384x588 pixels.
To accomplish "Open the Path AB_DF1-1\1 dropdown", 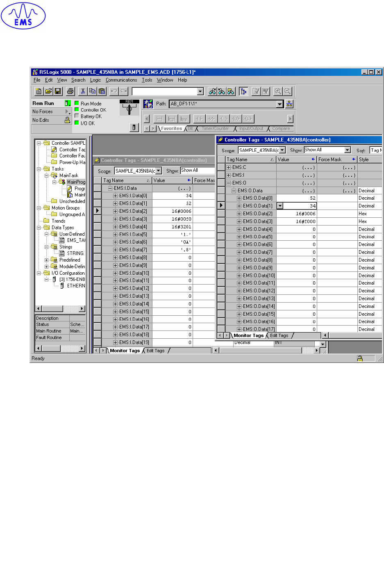I will click(279, 104).
